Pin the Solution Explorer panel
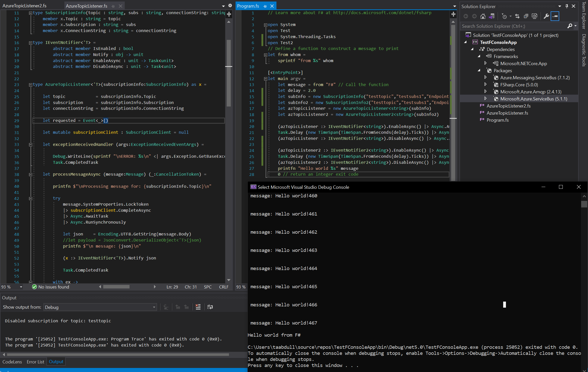The width and height of the screenshot is (588, 372). pos(567,6)
